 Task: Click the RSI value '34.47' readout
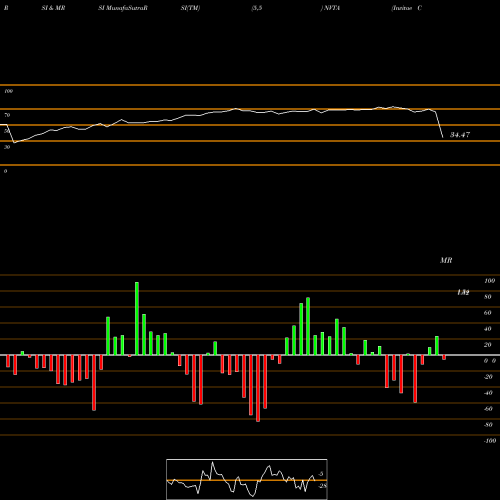(x=460, y=135)
